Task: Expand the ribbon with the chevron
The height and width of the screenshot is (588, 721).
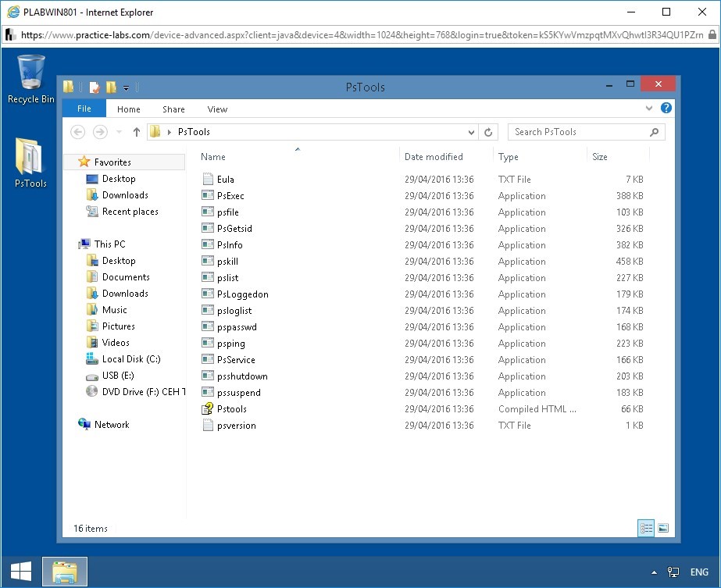Action: point(648,109)
